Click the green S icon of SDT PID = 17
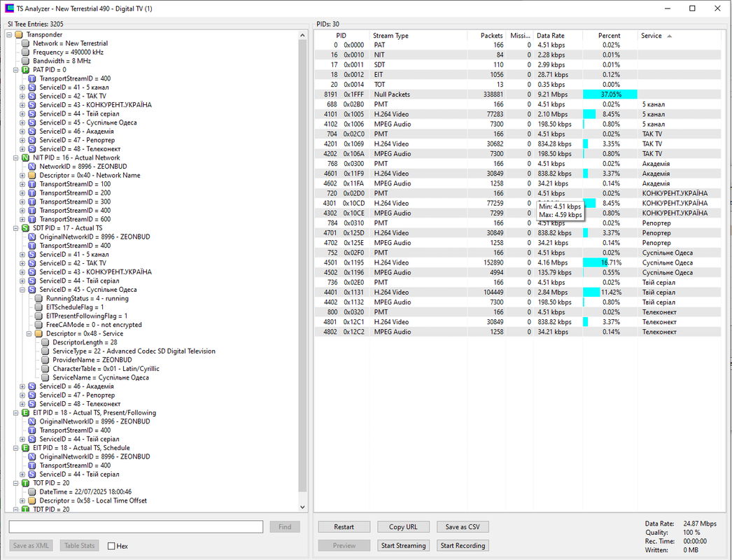 [x=25, y=228]
